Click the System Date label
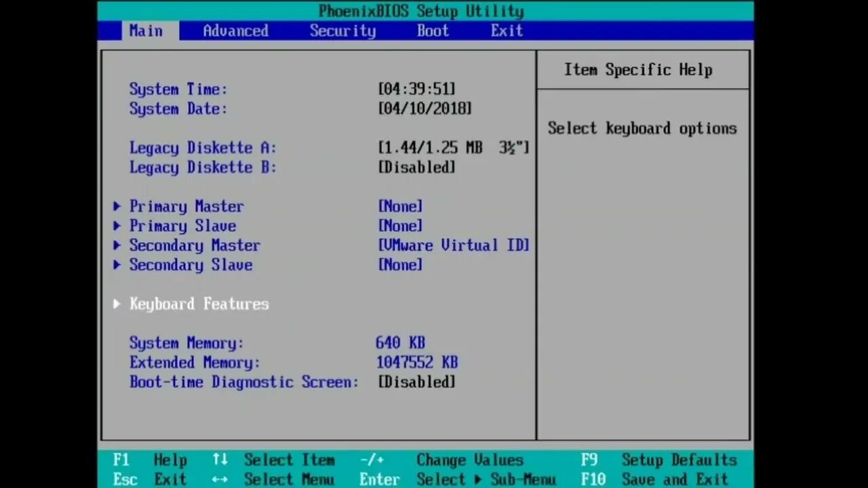This screenshot has width=868, height=488. pyautogui.click(x=178, y=109)
